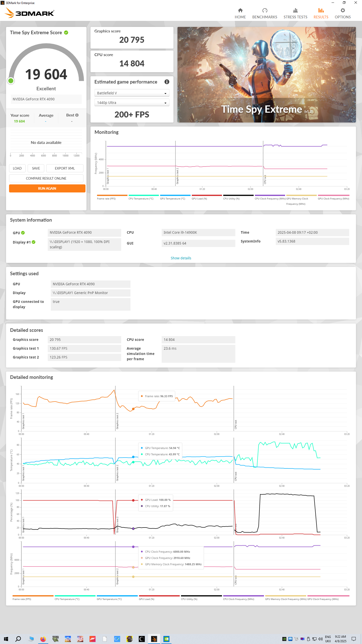The width and height of the screenshot is (362, 644).
Task: Open the NVIDIA app in taskbar
Action: click(166, 639)
